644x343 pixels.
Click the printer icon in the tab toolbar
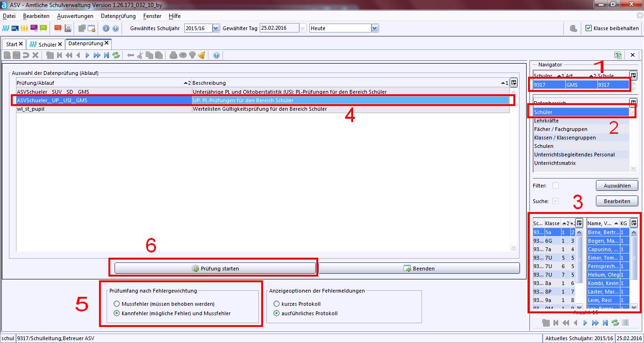pos(173,55)
